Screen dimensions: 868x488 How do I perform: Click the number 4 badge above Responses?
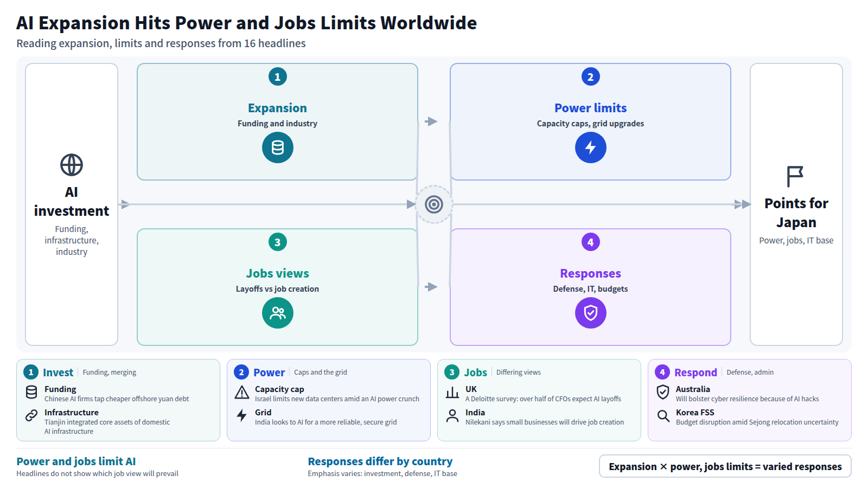coord(591,242)
